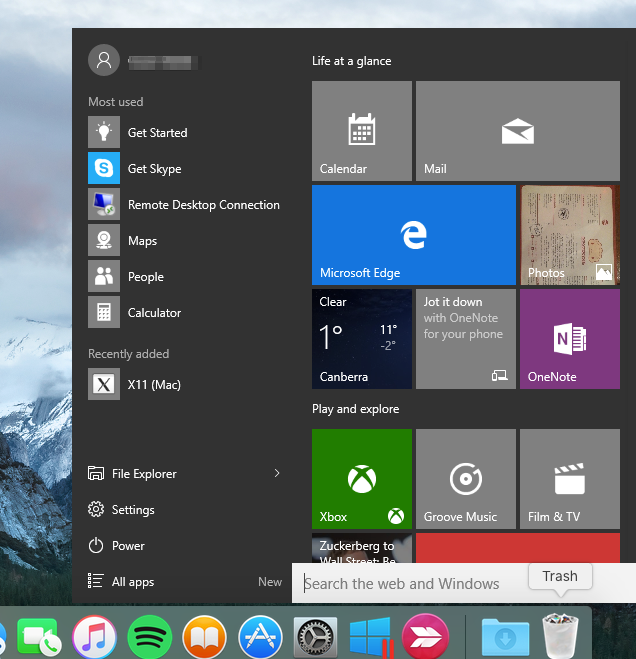Open the Downloads folder in the Dock
Viewport: 636px width, 659px height.
click(x=505, y=637)
